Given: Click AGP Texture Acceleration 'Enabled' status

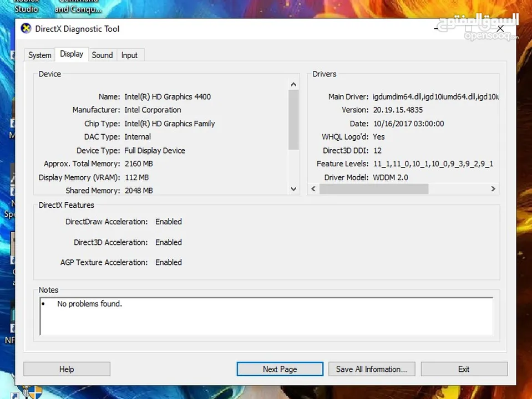Looking at the screenshot, I should coord(169,262).
